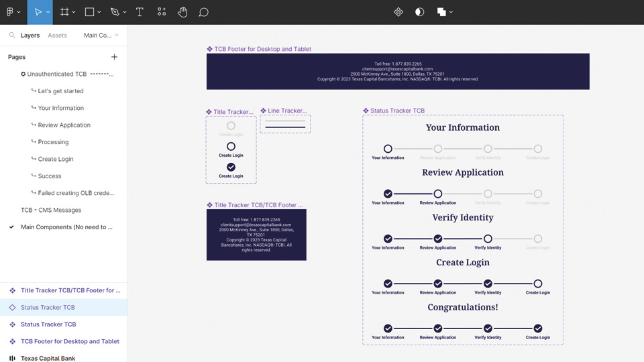The height and width of the screenshot is (362, 644).
Task: Toggle the mask/contrast icon in toolbar
Action: click(x=419, y=12)
